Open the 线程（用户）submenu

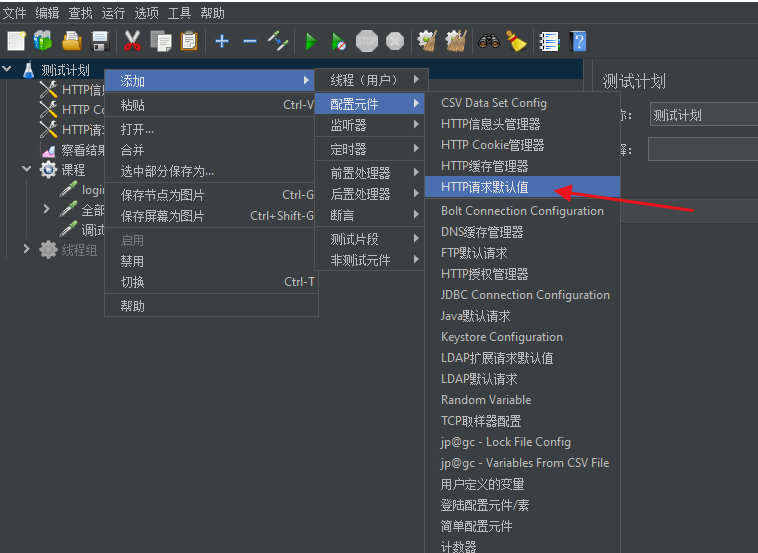[x=371, y=80]
